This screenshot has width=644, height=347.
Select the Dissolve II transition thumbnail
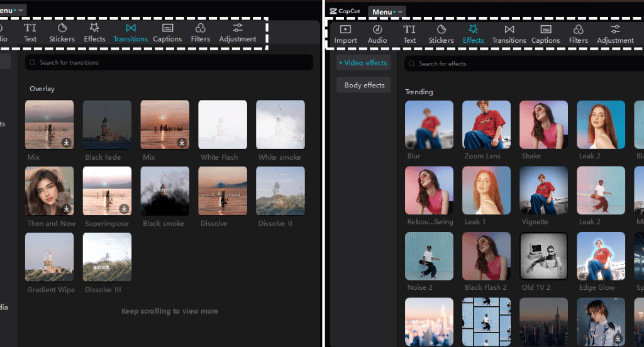280,191
